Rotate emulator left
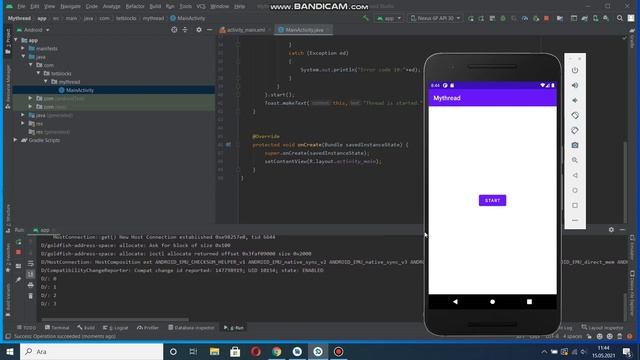The width and height of the screenshot is (640, 360). click(x=575, y=116)
